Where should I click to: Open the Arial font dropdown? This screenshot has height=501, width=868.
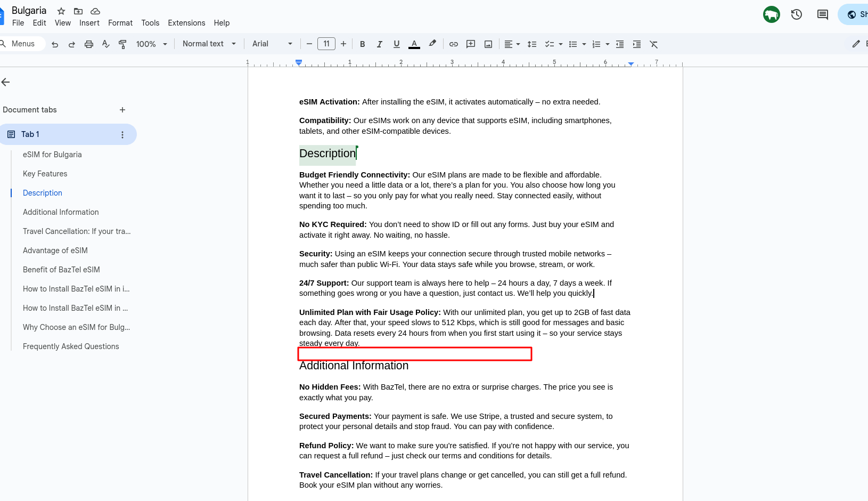tap(272, 44)
